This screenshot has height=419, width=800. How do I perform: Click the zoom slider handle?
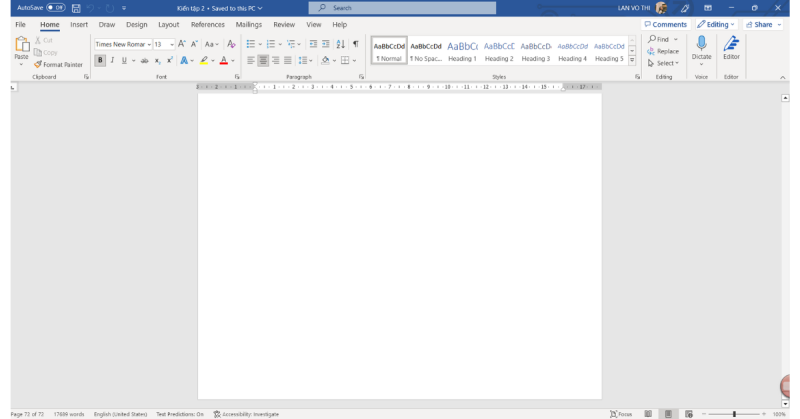coord(734,414)
